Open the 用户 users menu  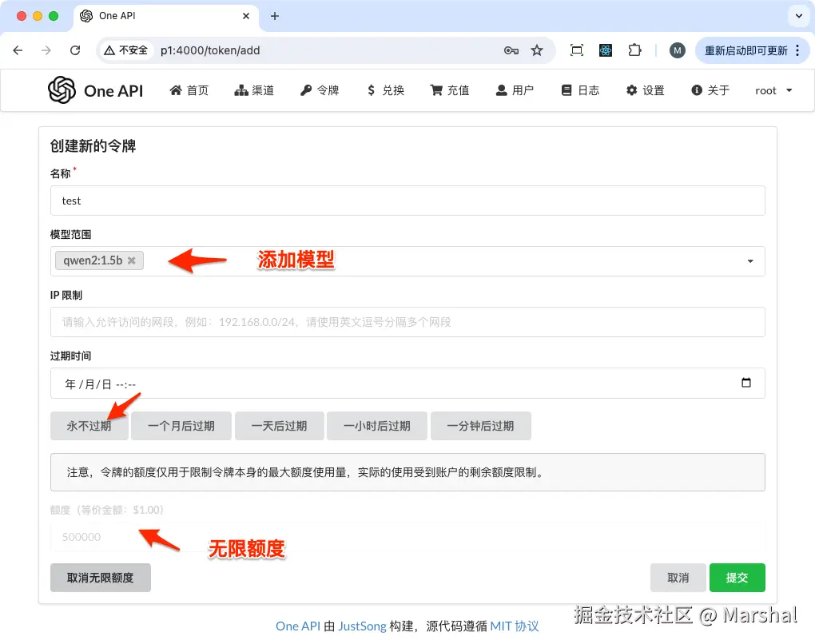click(x=515, y=90)
